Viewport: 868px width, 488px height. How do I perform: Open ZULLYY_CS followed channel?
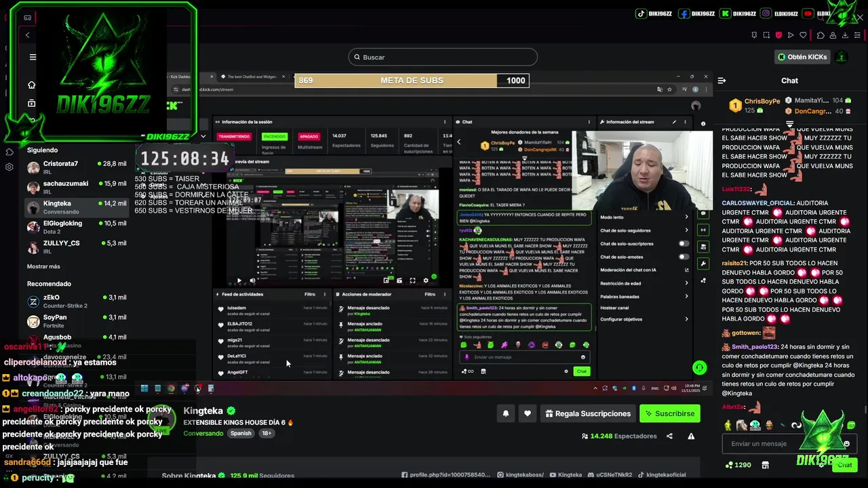pyautogui.click(x=77, y=247)
